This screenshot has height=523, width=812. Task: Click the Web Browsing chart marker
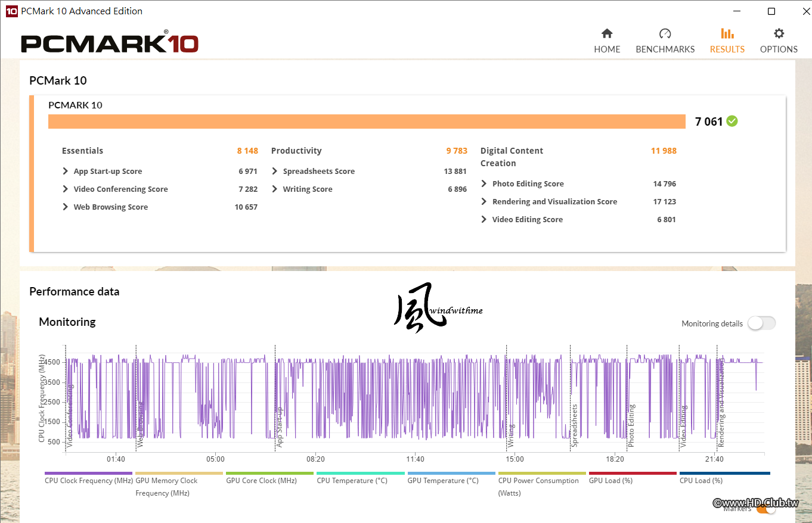(141, 424)
